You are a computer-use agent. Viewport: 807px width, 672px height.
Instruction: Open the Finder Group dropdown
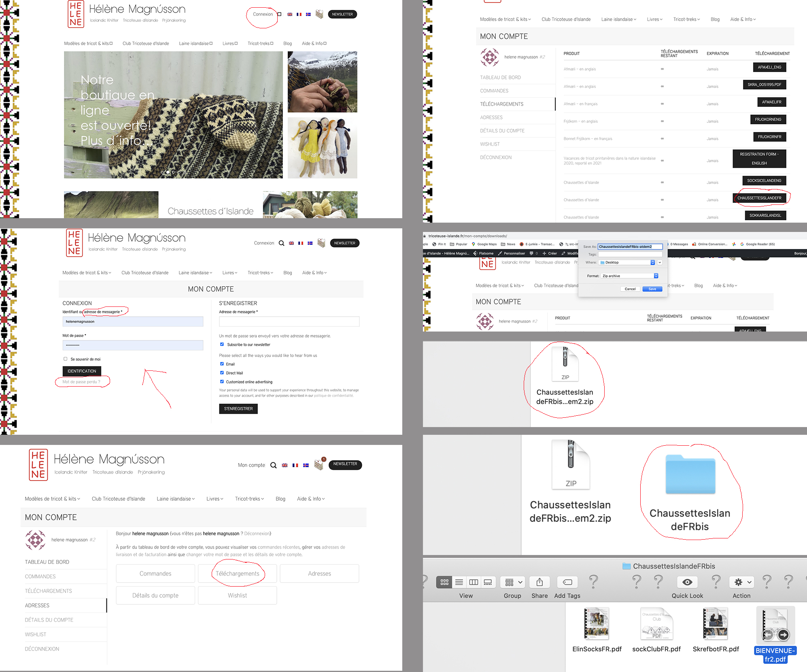click(x=513, y=582)
